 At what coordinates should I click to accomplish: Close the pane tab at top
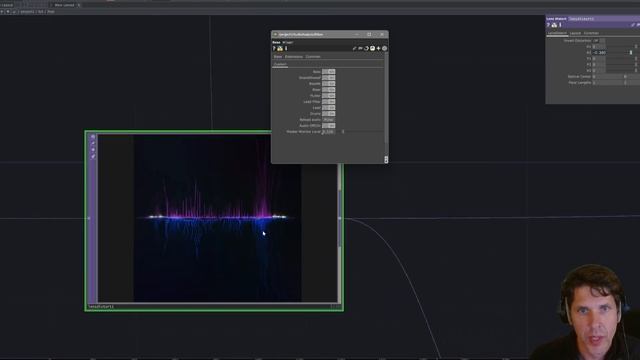tap(79, 5)
